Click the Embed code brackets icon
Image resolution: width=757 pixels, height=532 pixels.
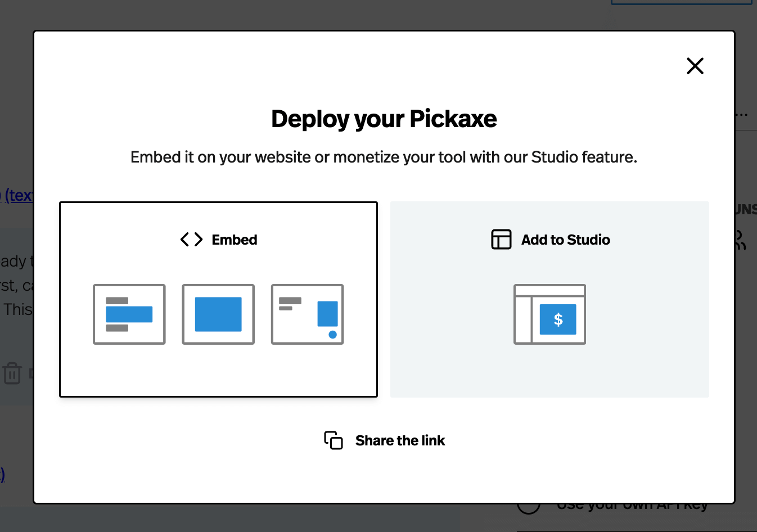click(x=191, y=240)
